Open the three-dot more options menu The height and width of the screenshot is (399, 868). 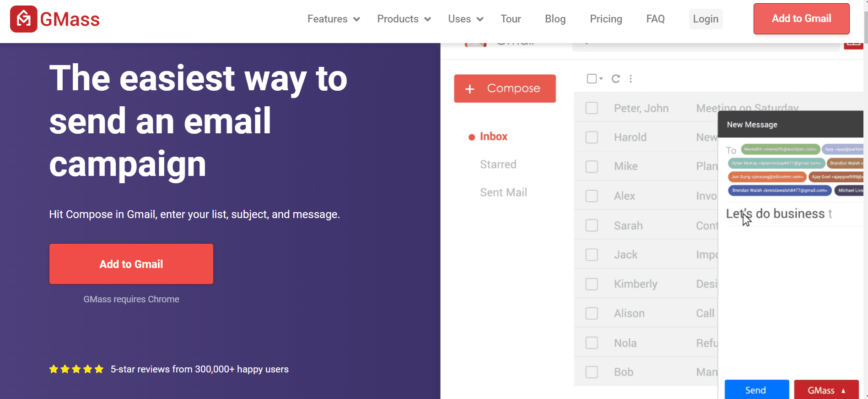pos(631,79)
